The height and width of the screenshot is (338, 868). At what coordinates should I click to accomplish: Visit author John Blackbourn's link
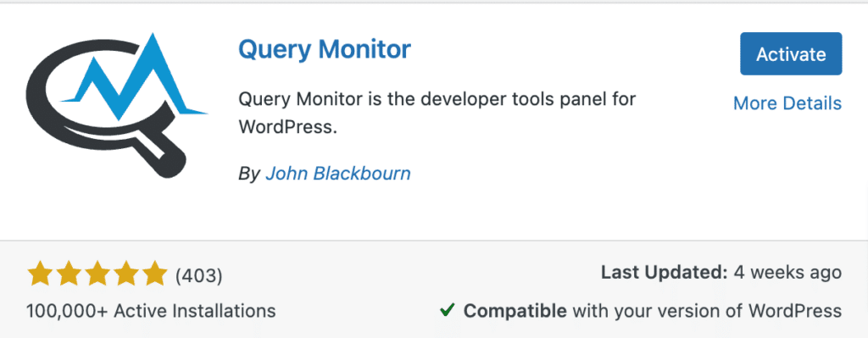click(x=338, y=173)
